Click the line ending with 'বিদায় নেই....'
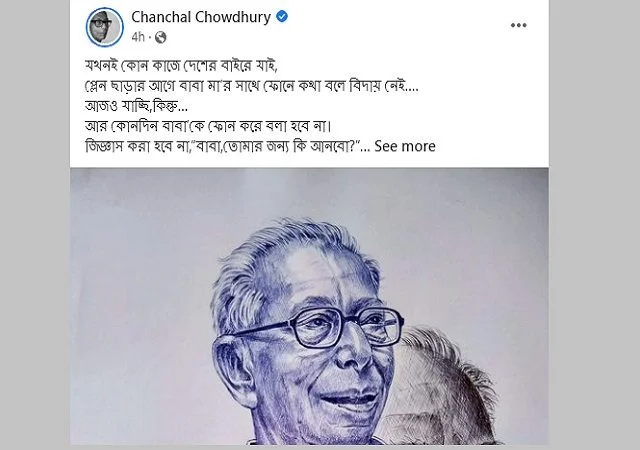The width and height of the screenshot is (640, 450). [251, 86]
